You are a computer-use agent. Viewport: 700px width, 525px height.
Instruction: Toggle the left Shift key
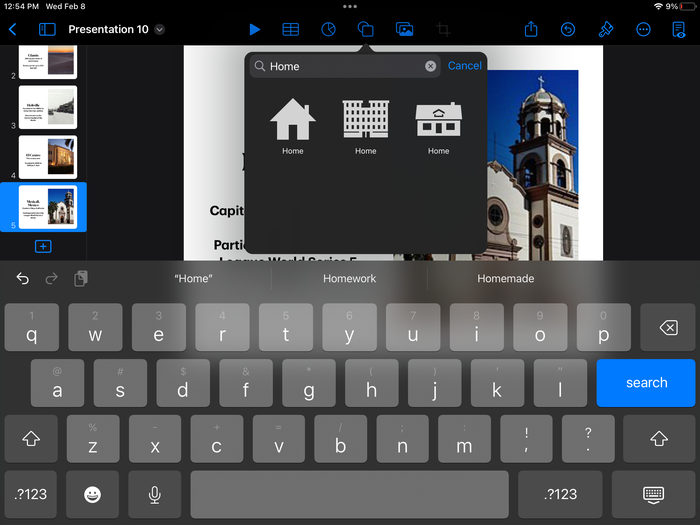tap(31, 438)
